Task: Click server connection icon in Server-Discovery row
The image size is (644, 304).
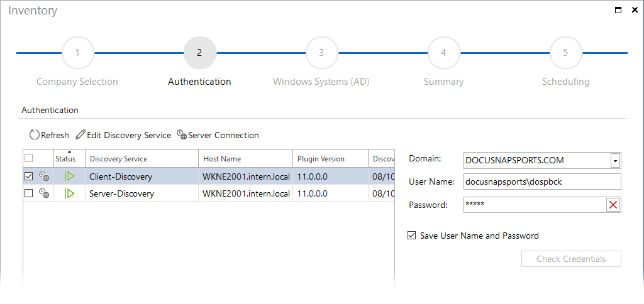Action: [44, 193]
